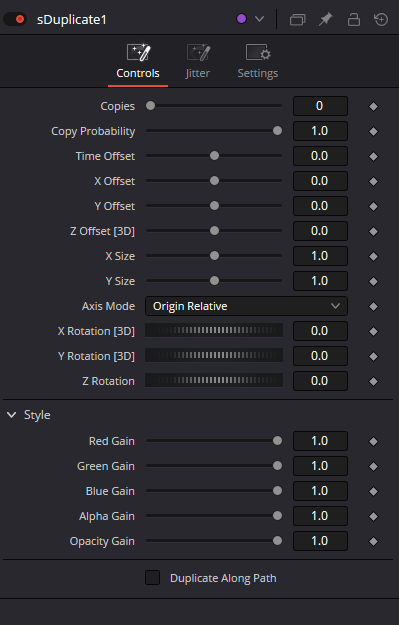This screenshot has width=399, height=625.
Task: Click the Z Rotation thumbwheel
Action: (x=214, y=381)
